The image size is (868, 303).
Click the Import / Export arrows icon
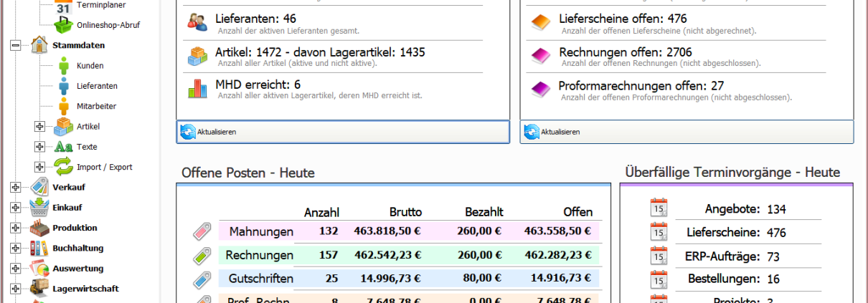pos(63,167)
